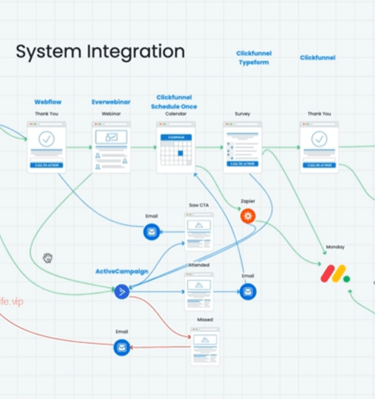Select the Survey page node
This screenshot has width=375, height=399.
click(x=242, y=147)
